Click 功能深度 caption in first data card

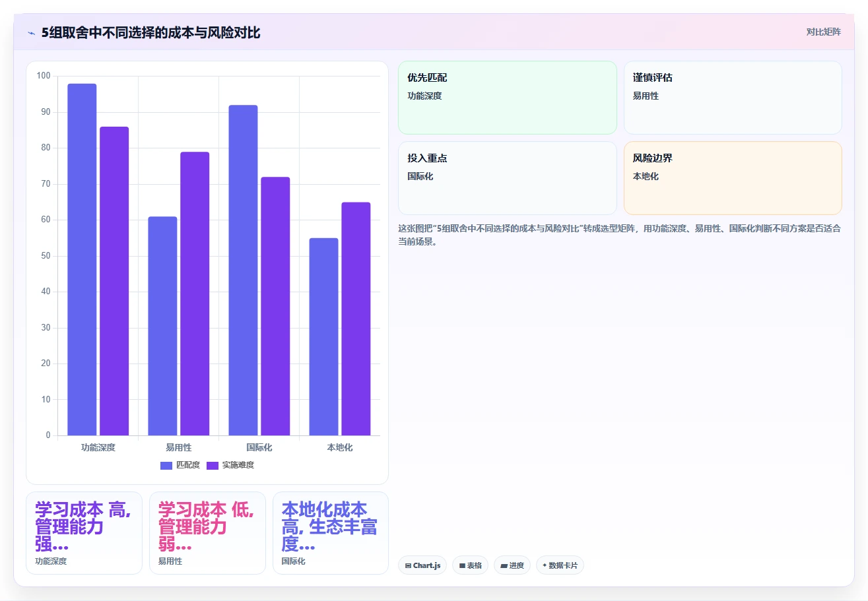coord(51,561)
